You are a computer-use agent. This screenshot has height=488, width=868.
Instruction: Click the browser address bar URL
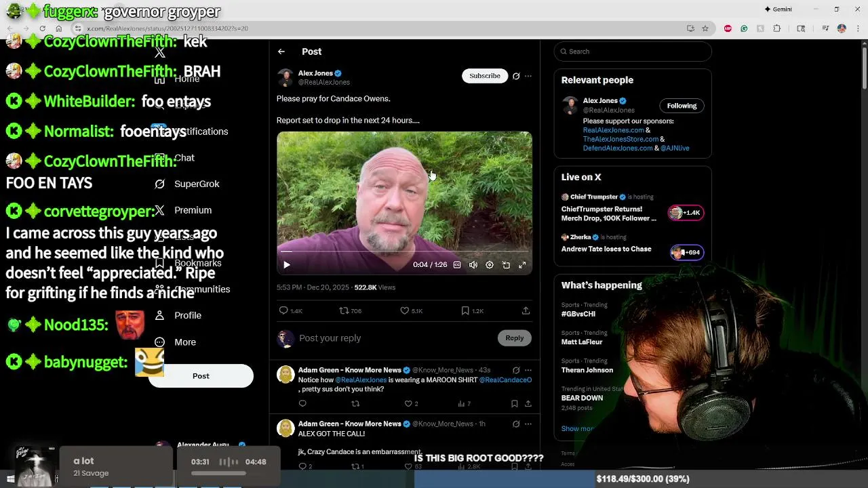point(167,28)
